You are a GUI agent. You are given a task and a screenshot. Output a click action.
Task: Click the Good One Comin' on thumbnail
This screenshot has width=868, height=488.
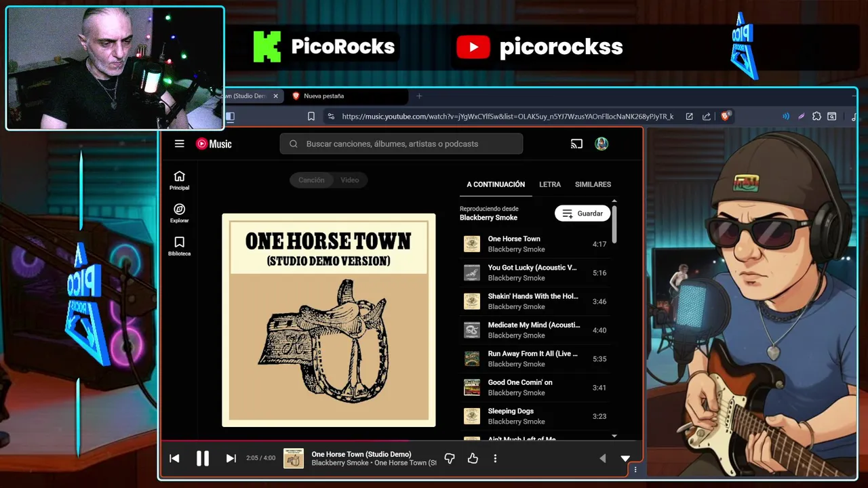click(x=472, y=388)
